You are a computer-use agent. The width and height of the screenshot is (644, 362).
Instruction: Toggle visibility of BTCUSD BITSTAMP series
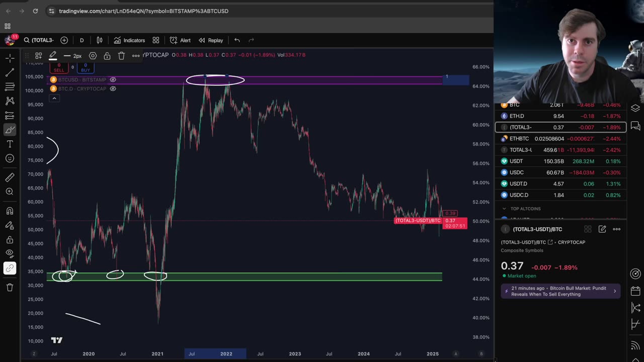click(113, 79)
